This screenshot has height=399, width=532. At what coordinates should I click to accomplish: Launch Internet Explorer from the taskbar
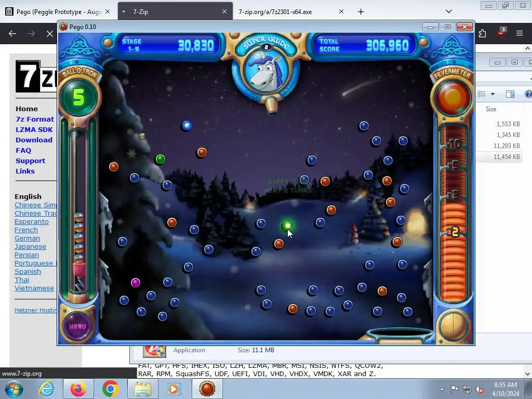[46, 389]
